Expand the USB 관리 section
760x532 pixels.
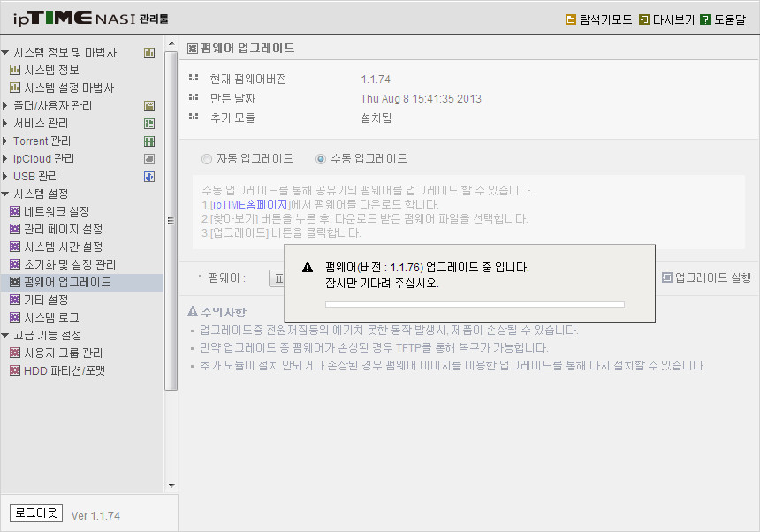4,177
